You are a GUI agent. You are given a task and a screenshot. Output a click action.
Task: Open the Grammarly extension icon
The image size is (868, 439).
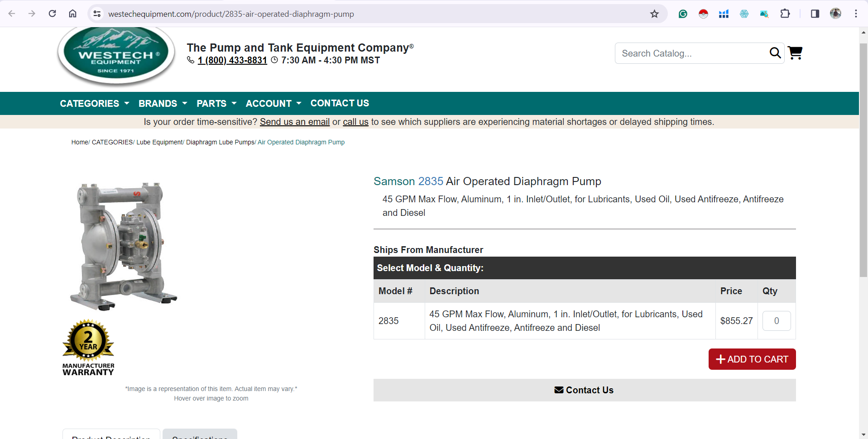(683, 14)
